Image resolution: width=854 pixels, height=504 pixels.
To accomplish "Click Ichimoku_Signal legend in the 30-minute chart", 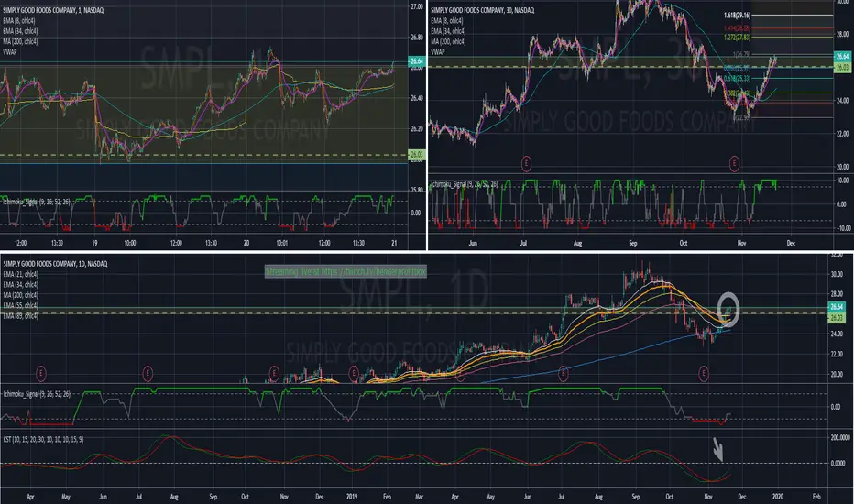I will coord(464,185).
